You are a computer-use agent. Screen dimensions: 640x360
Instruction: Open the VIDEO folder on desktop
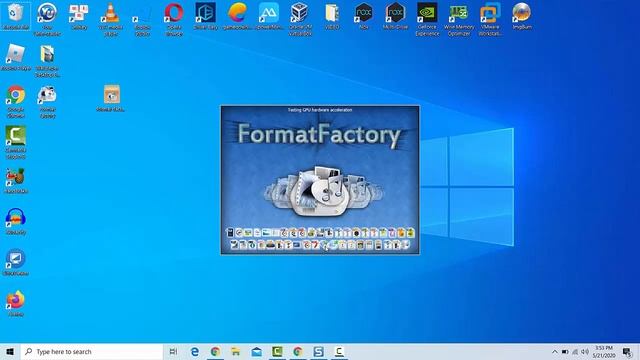pyautogui.click(x=332, y=16)
